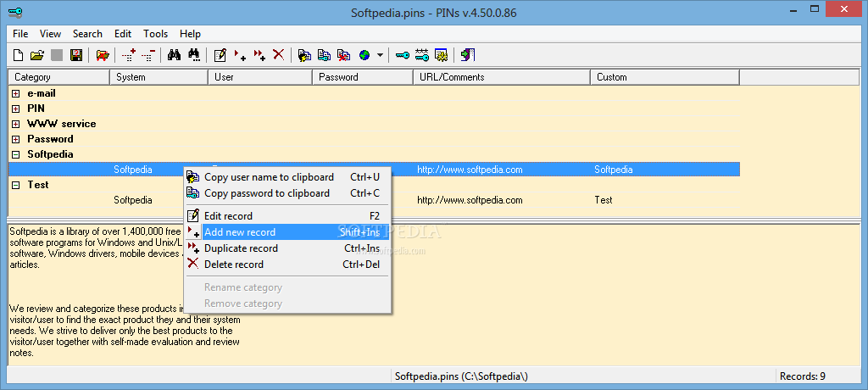The image size is (868, 390).
Task: Click the clear clipboard toolbar icon
Action: tap(344, 55)
